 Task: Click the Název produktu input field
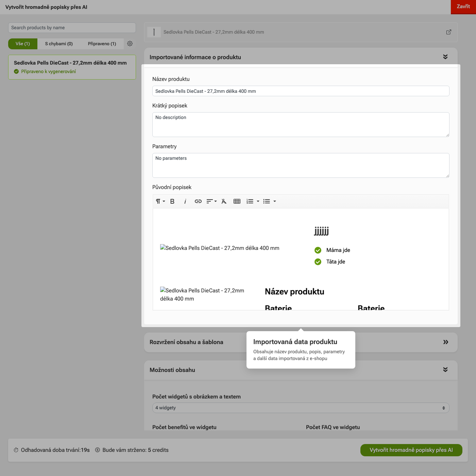click(x=301, y=91)
